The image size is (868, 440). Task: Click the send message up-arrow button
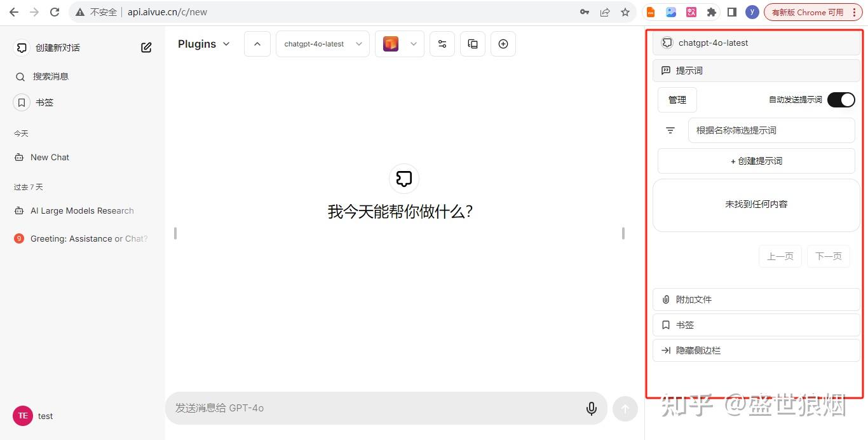[x=625, y=409]
